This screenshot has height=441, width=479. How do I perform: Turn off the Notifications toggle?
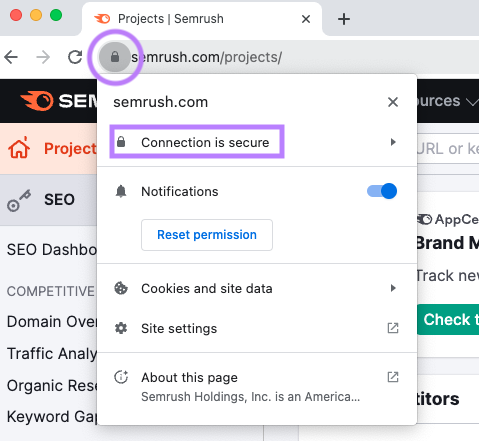click(382, 191)
